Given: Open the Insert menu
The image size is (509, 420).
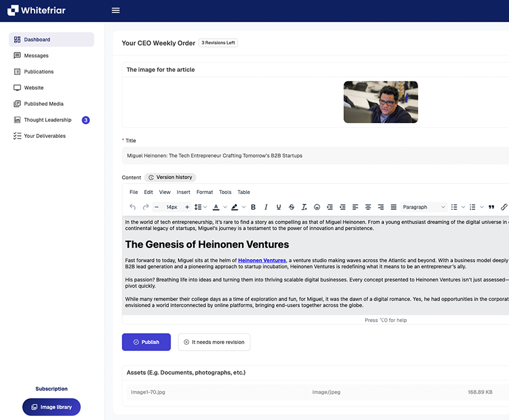Looking at the screenshot, I should (x=183, y=192).
